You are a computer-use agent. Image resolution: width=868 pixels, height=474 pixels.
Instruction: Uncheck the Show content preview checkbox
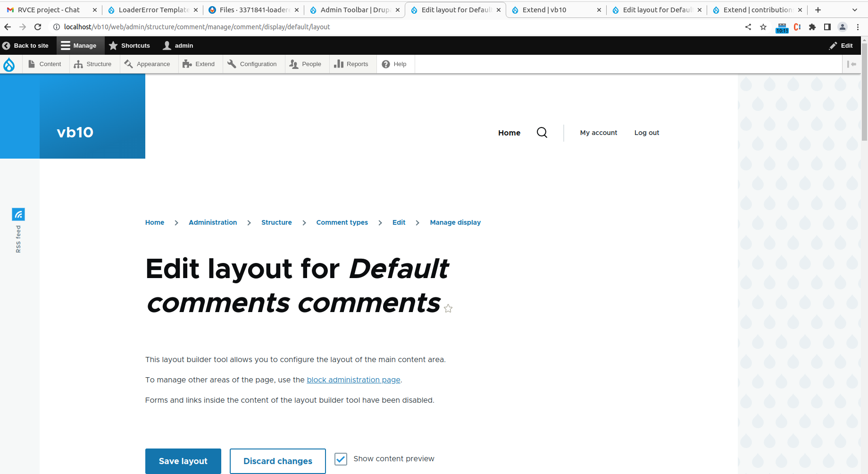(341, 458)
